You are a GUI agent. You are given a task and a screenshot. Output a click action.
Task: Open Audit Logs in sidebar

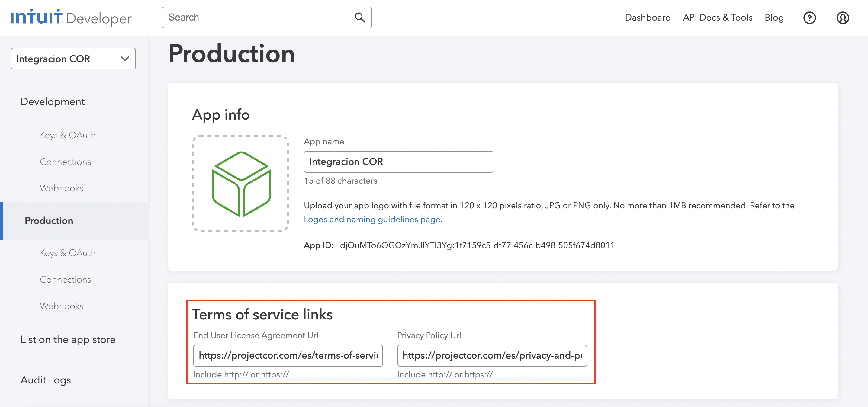[46, 380]
